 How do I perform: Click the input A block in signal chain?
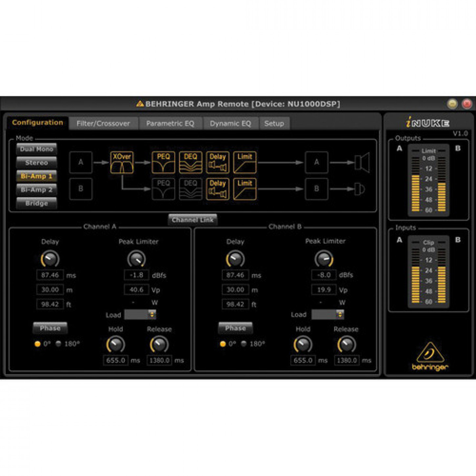[x=81, y=162]
